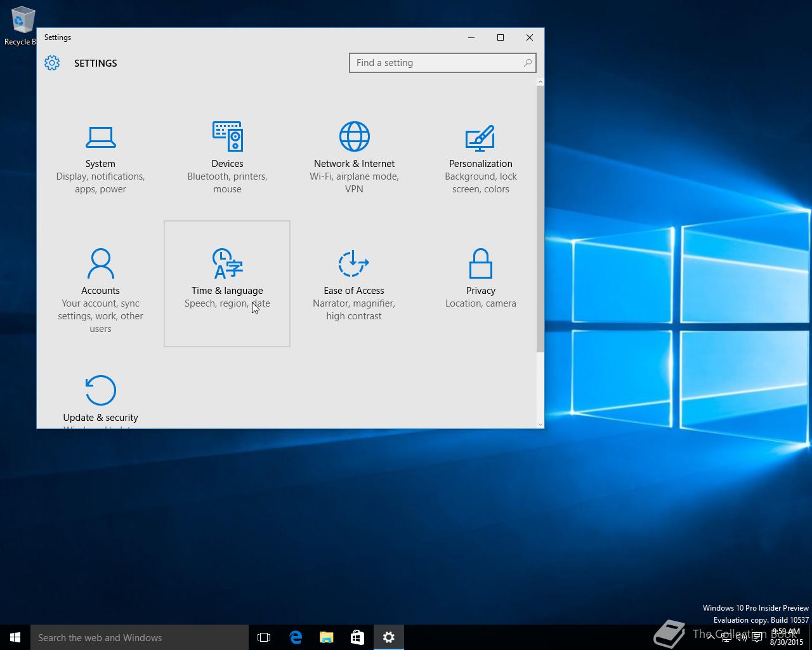The width and height of the screenshot is (812, 650).
Task: Open Network & Internet globe icon
Action: (354, 136)
